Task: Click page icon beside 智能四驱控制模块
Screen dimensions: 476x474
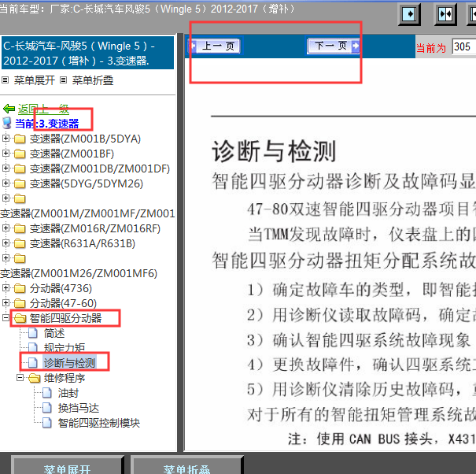Action: point(47,423)
